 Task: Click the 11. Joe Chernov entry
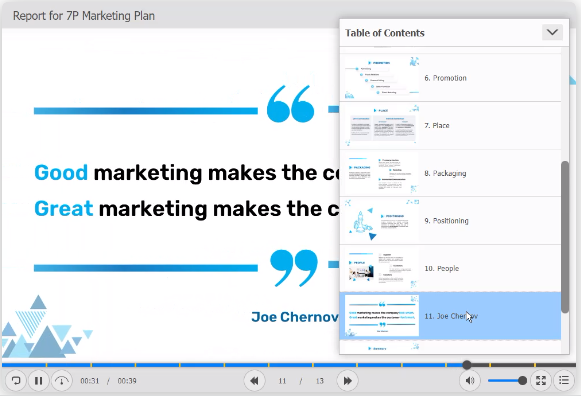click(451, 316)
